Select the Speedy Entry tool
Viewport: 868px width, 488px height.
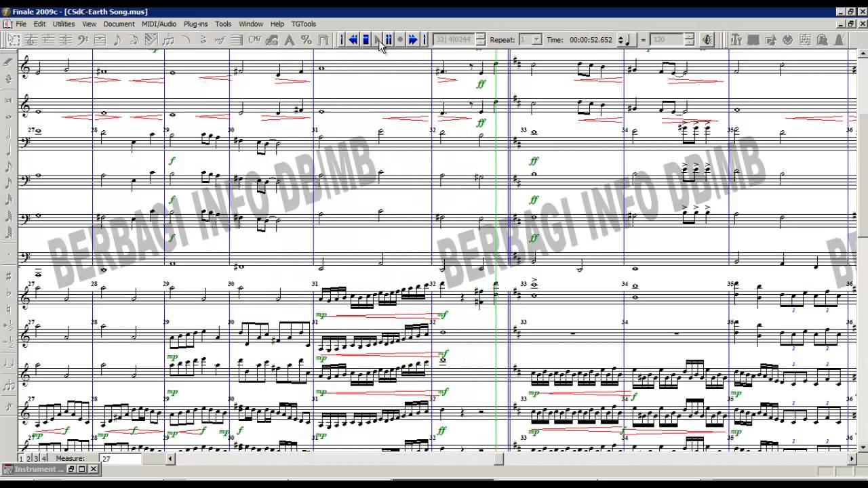[134, 40]
